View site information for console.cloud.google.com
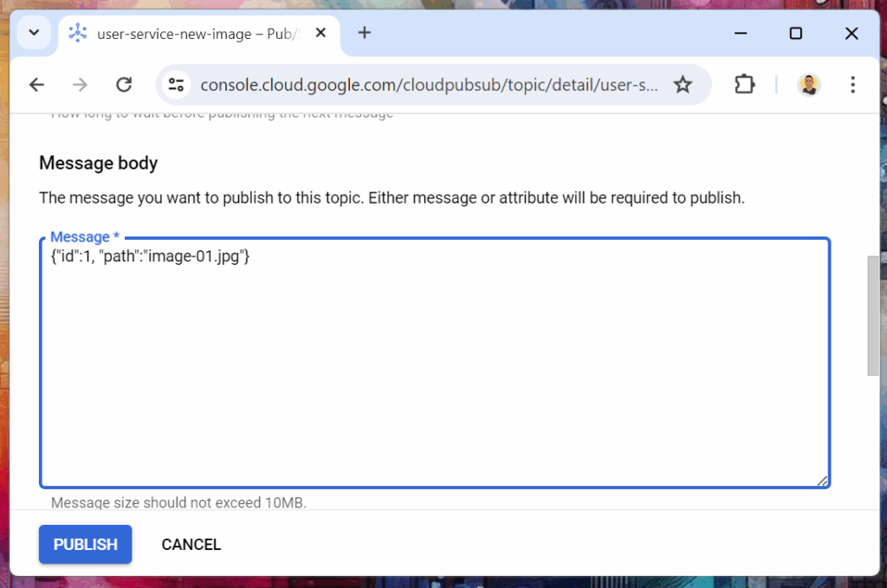The width and height of the screenshot is (887, 588). (177, 84)
